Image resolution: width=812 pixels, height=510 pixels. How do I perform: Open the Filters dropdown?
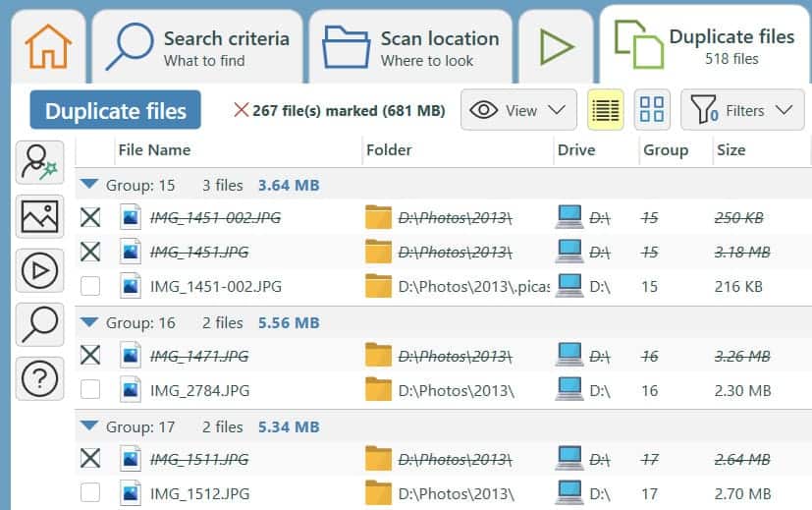point(741,110)
